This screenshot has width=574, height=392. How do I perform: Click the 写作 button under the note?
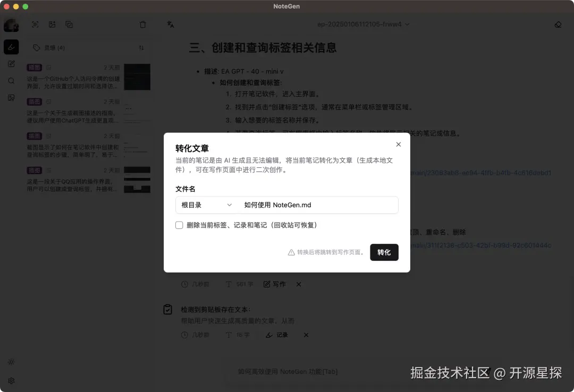coord(275,284)
